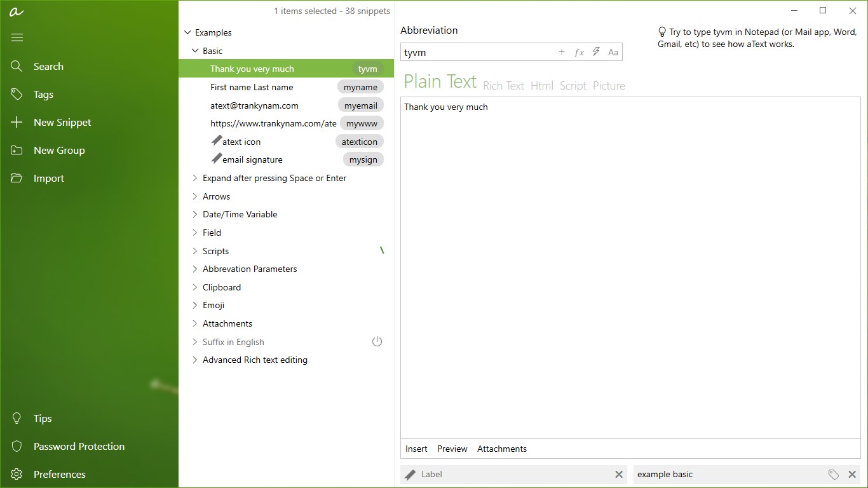
Task: Open the fx script function icon
Action: 578,52
